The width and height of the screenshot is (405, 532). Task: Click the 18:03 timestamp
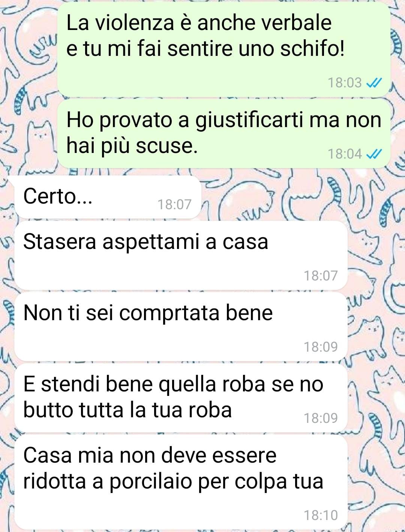pos(345,82)
